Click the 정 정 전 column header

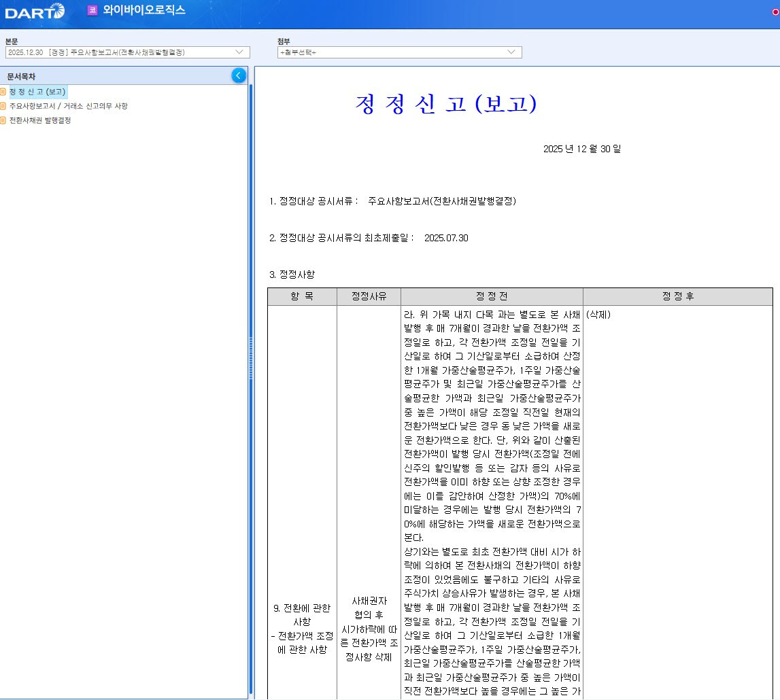click(x=492, y=296)
